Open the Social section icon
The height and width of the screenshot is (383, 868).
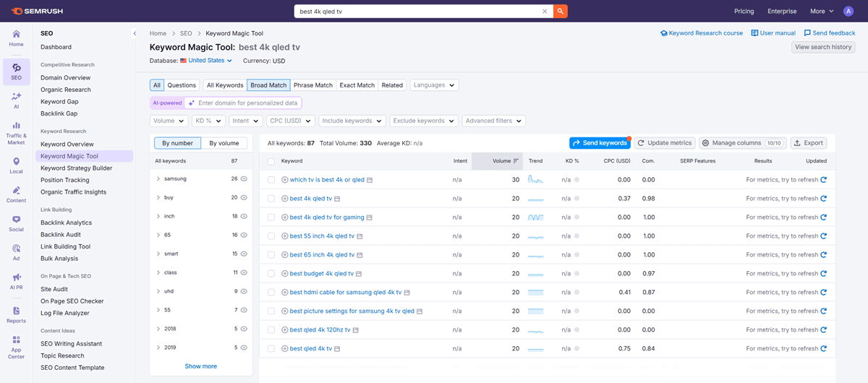(x=16, y=223)
